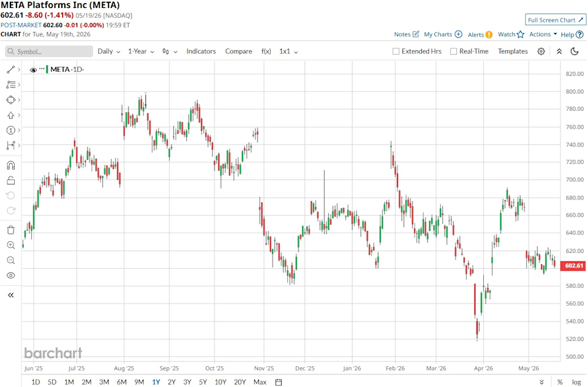588x387 pixels.
Task: Zoom out on the chart
Action: (10, 260)
